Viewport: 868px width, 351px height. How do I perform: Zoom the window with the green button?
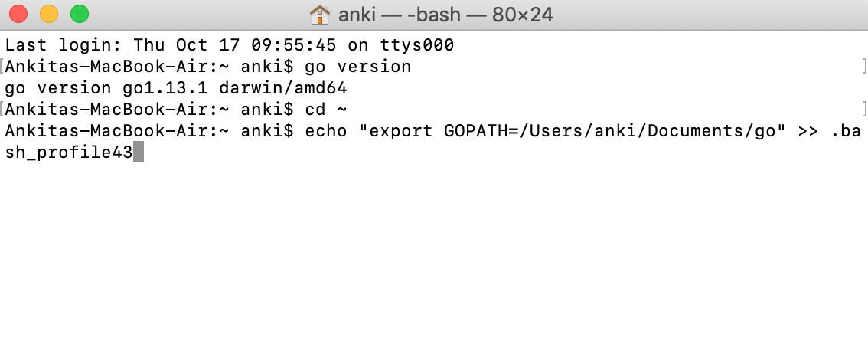79,14
